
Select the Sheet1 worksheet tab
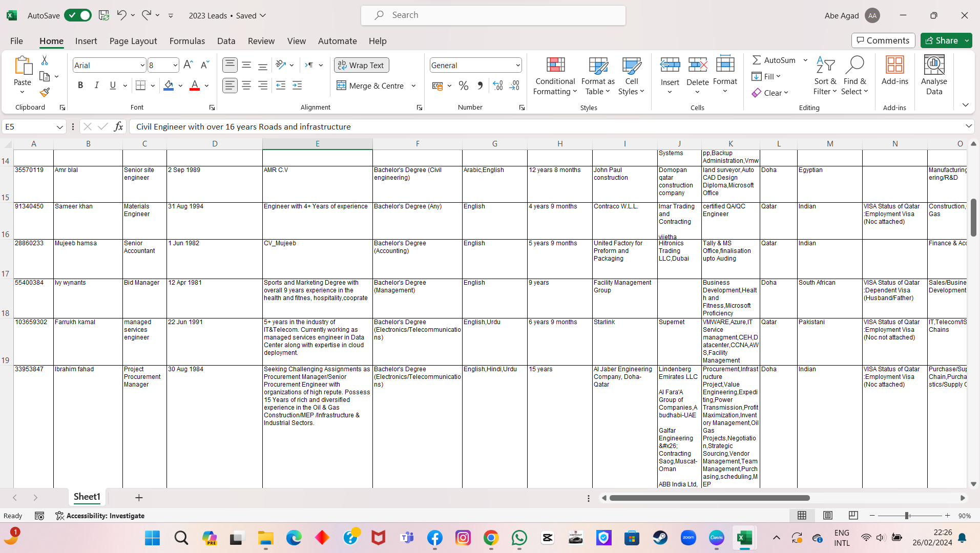point(87,497)
